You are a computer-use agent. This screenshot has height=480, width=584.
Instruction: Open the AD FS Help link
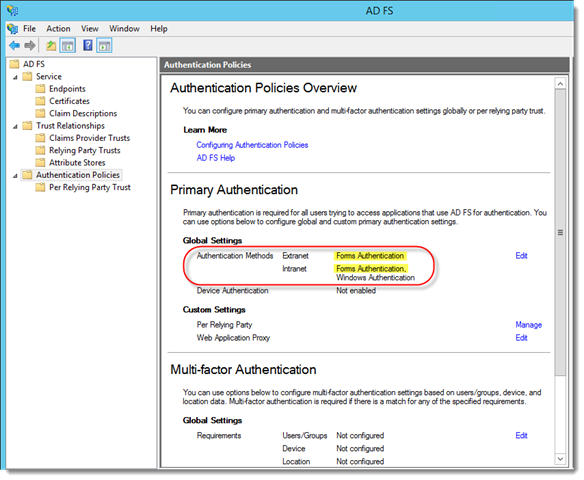216,158
